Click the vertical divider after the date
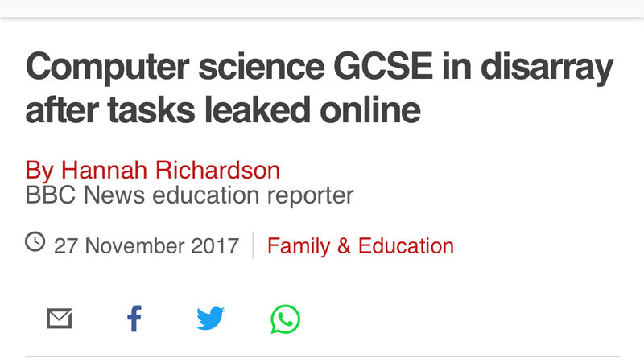 [x=253, y=245]
